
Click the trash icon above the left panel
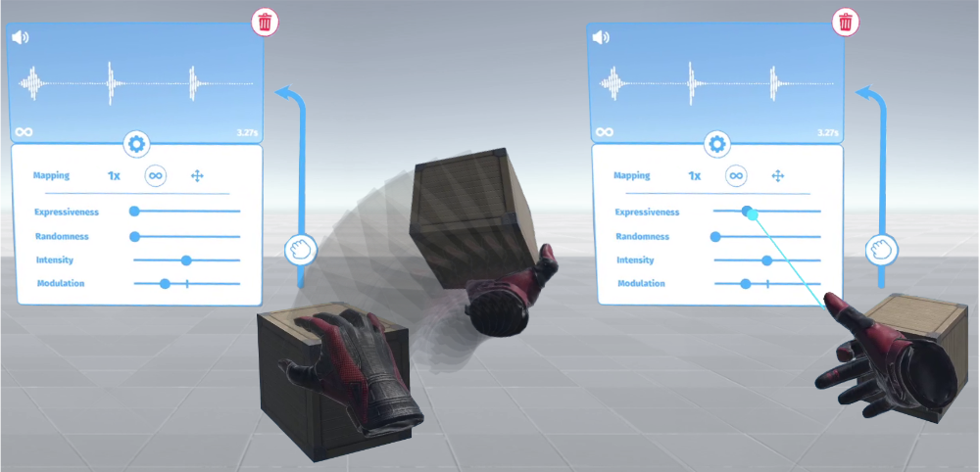click(265, 22)
